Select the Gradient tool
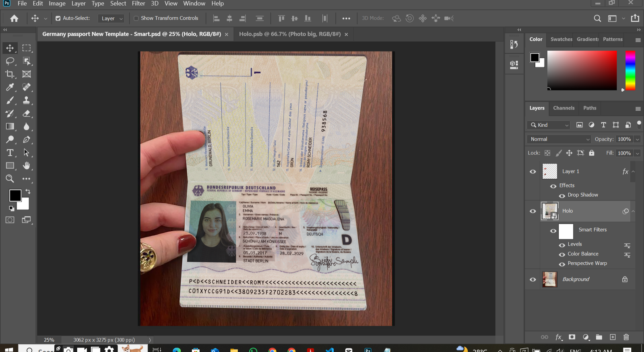 [x=10, y=126]
